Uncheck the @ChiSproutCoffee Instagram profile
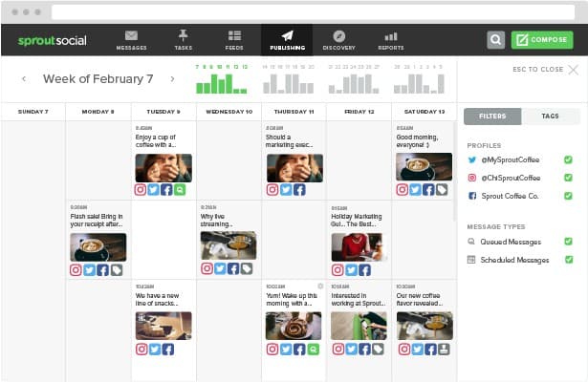The image size is (588, 382). tap(568, 178)
